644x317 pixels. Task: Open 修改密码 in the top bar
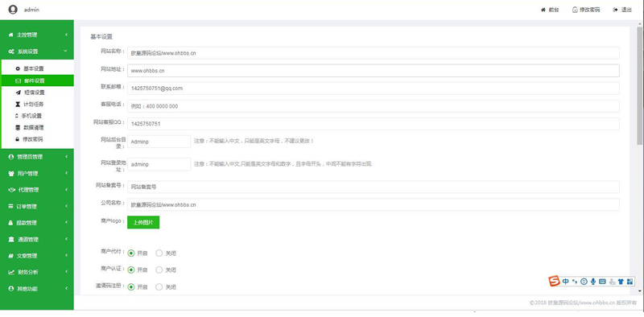pos(586,10)
